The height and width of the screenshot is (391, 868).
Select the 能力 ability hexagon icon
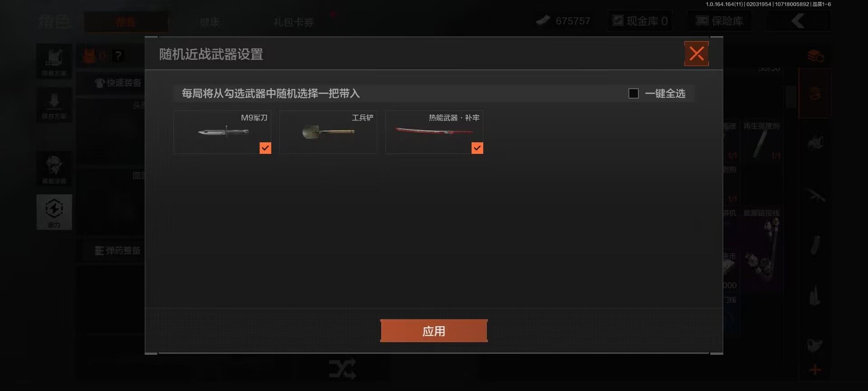point(54,212)
